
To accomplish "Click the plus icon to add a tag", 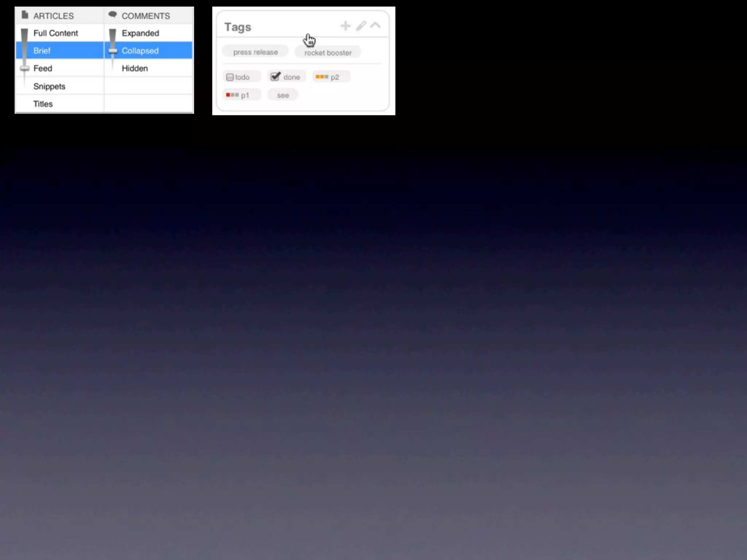I will [x=345, y=26].
